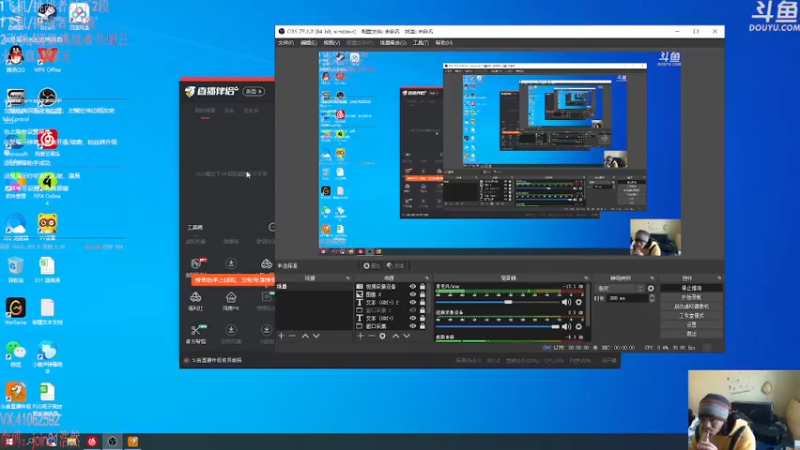
Task: Pop out the Audio Mixer dock
Action: 586,278
